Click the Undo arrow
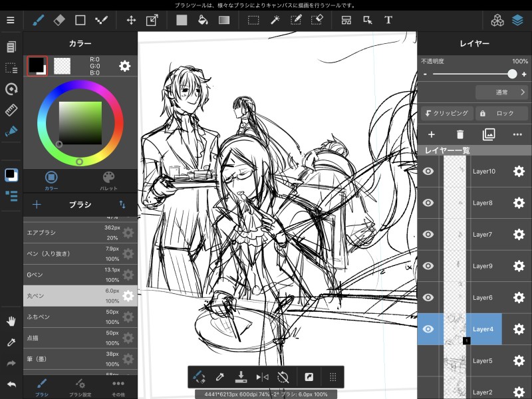Screen dimensions: 532x399 (x=11, y=384)
